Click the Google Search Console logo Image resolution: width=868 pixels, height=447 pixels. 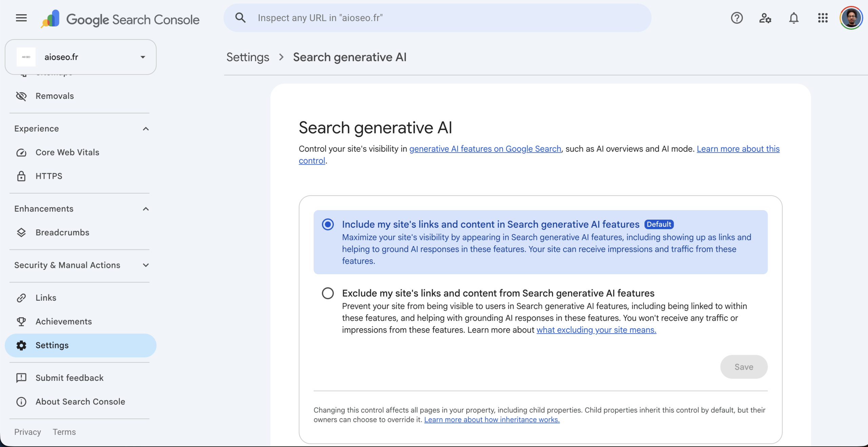coord(120,19)
